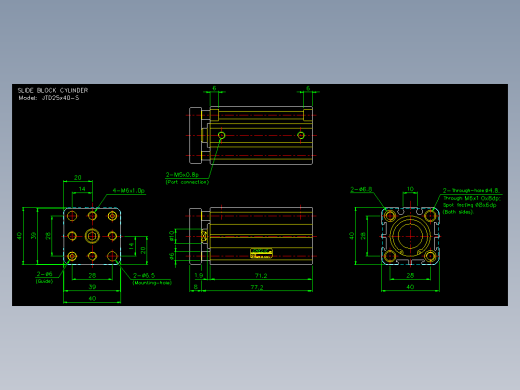520x390 pixels.
Task: Click the "2-ø6.5" hole callout
Action: [144, 275]
